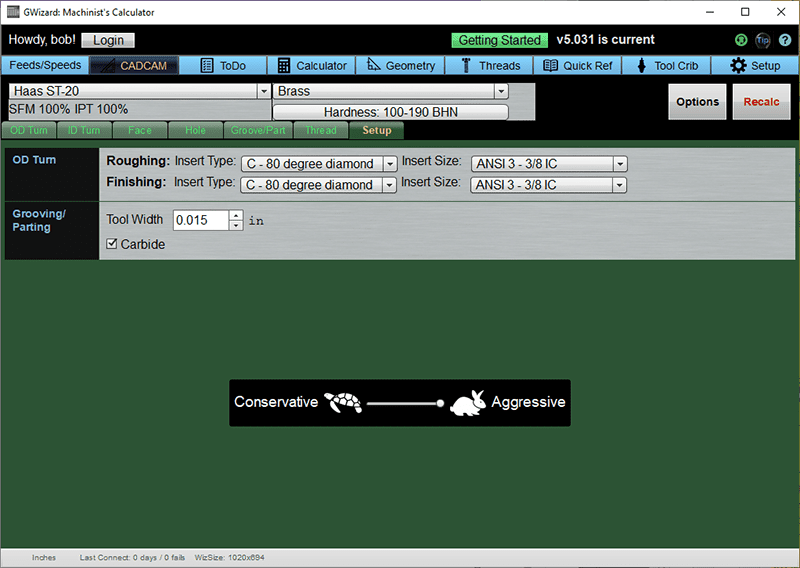Select the OD Turn sub-tab
This screenshot has width=800, height=568.
click(x=29, y=130)
